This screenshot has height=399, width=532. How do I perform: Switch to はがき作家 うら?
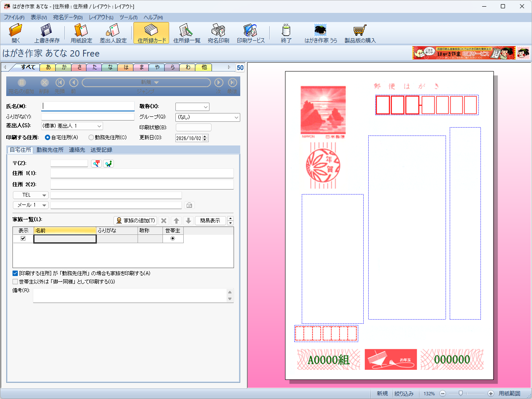coord(320,33)
